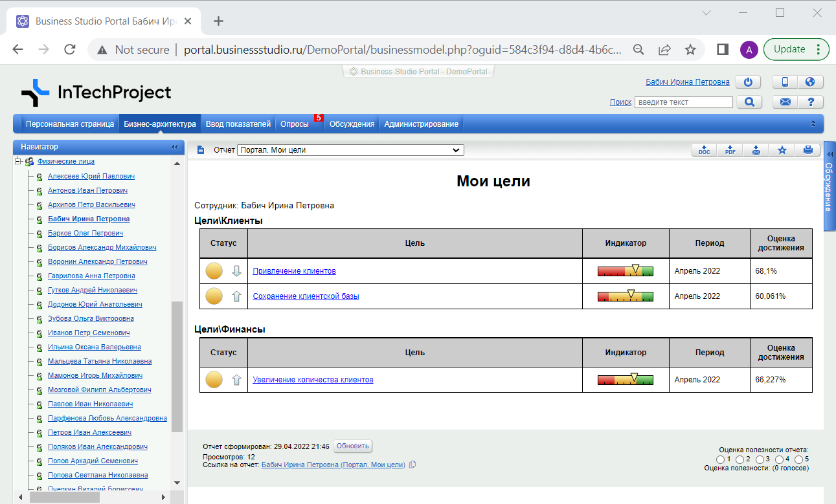
Task: Select usefulness rating 1 radio button
Action: click(721, 459)
